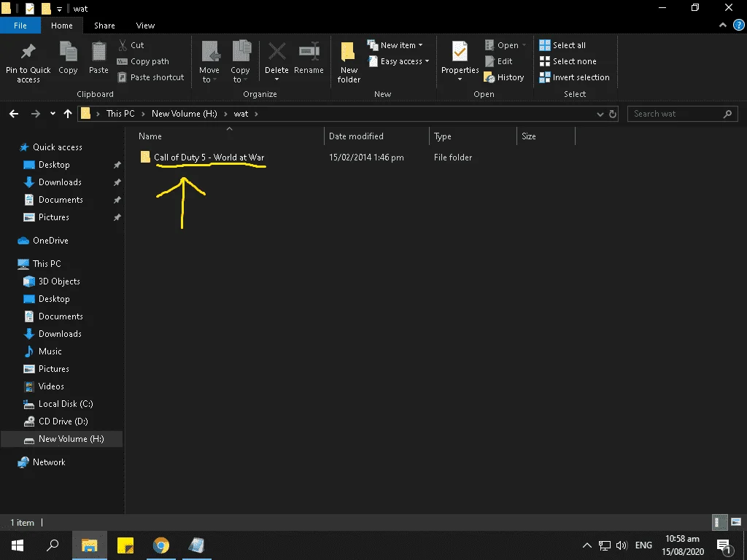Open recent locations dropdown
This screenshot has width=747, height=560.
[53, 114]
